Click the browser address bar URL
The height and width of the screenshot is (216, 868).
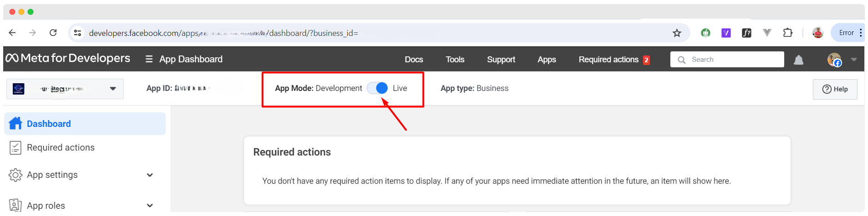click(x=224, y=33)
